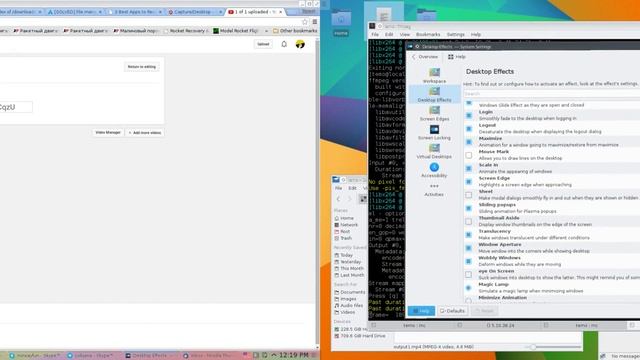The width and height of the screenshot is (640, 360).
Task: Open the Other bookmarks folder
Action: point(295,31)
